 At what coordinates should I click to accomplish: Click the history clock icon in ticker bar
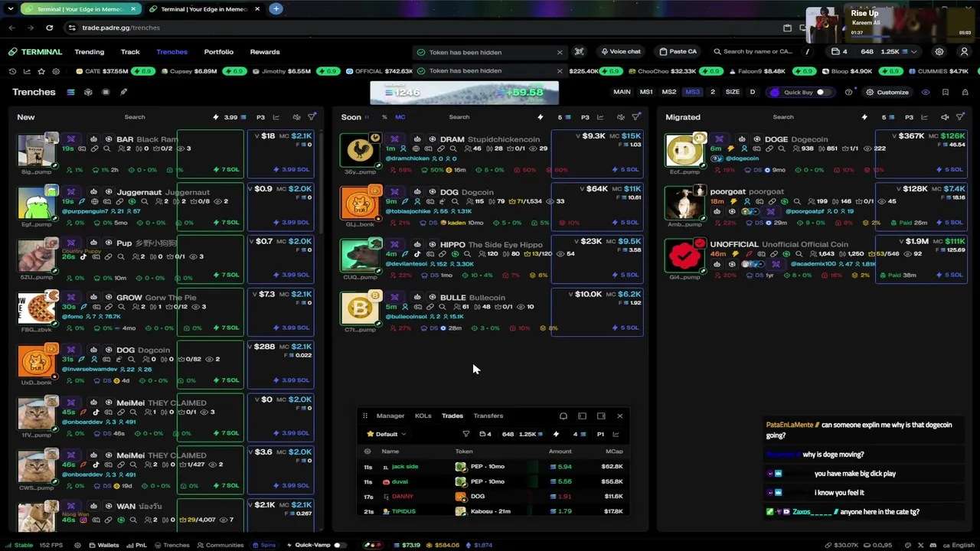point(13,71)
